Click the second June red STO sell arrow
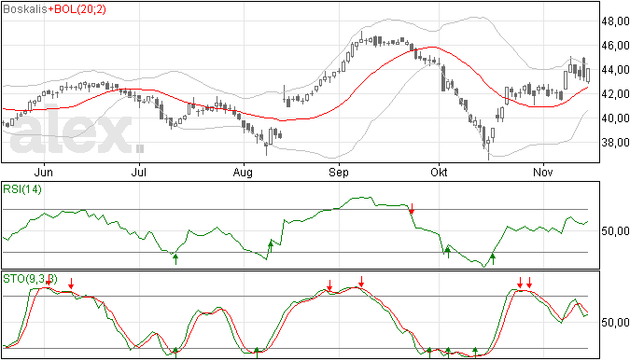Screen dimensions: 644x361 pyautogui.click(x=71, y=284)
